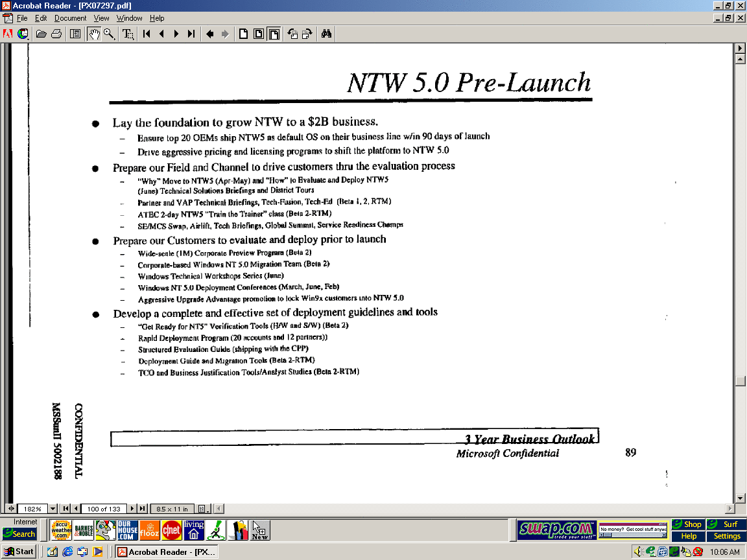This screenshot has height=560, width=747.
Task: Enable Fit Width page view
Action: tap(274, 34)
